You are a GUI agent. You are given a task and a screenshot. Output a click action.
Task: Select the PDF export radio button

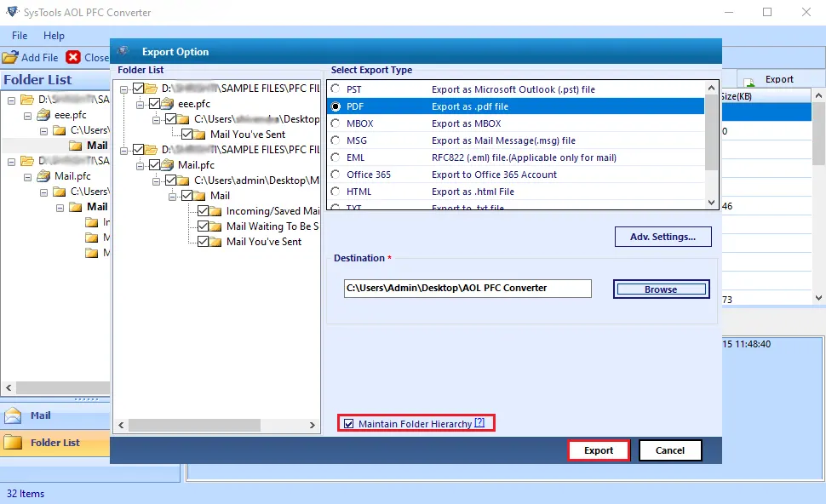point(336,106)
